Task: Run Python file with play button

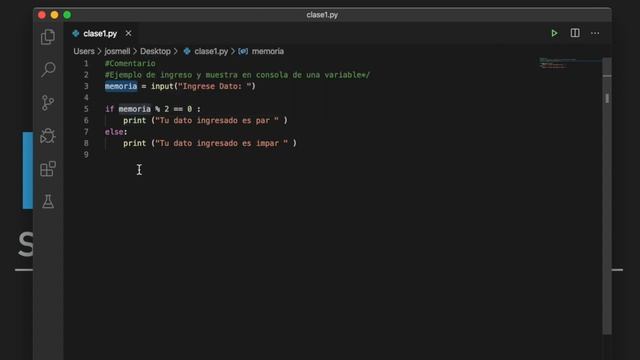Action: 554,33
